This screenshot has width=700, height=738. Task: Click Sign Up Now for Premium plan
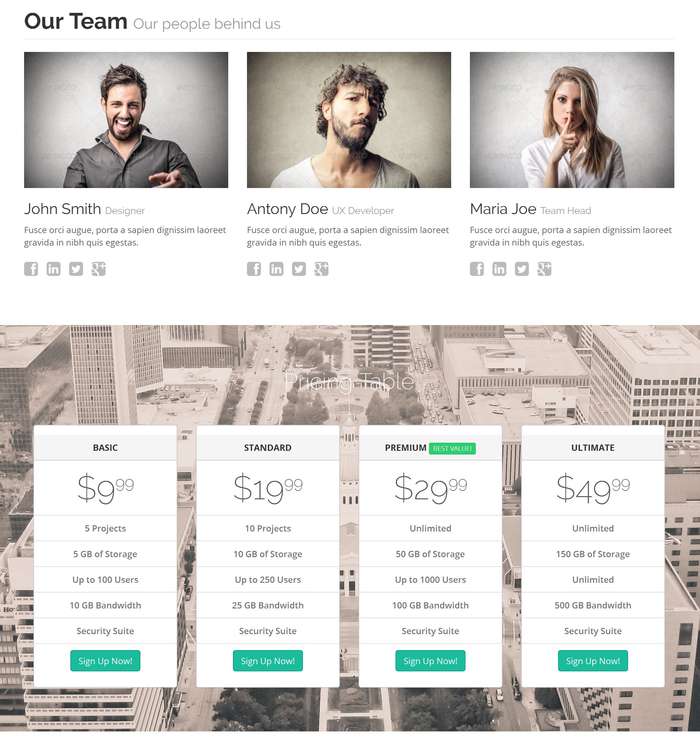point(430,661)
